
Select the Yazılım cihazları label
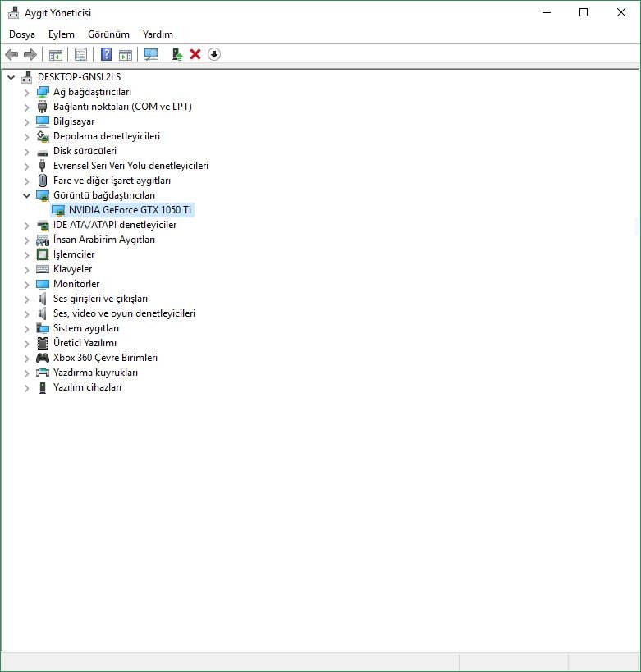[87, 387]
